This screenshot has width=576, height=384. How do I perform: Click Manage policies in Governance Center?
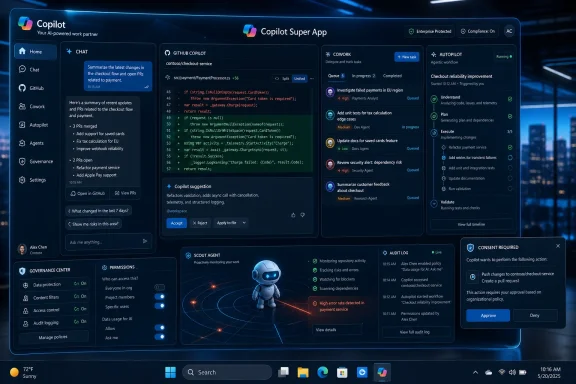[53, 337]
